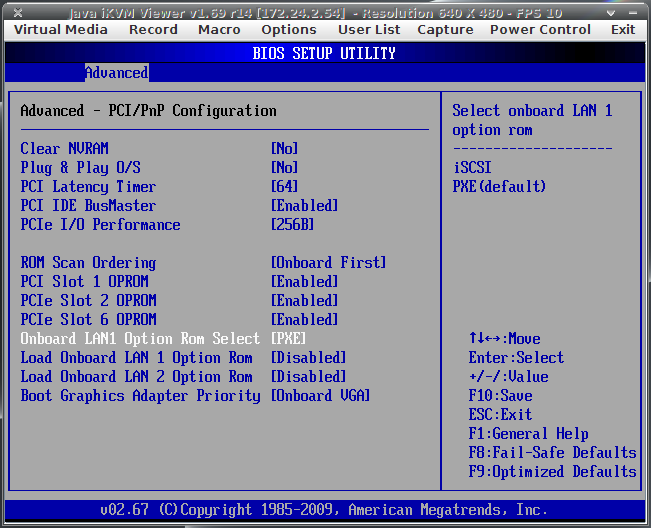Click the PCIe Slot 6 OPROM Enabled value
The image size is (651, 528).
click(x=305, y=320)
